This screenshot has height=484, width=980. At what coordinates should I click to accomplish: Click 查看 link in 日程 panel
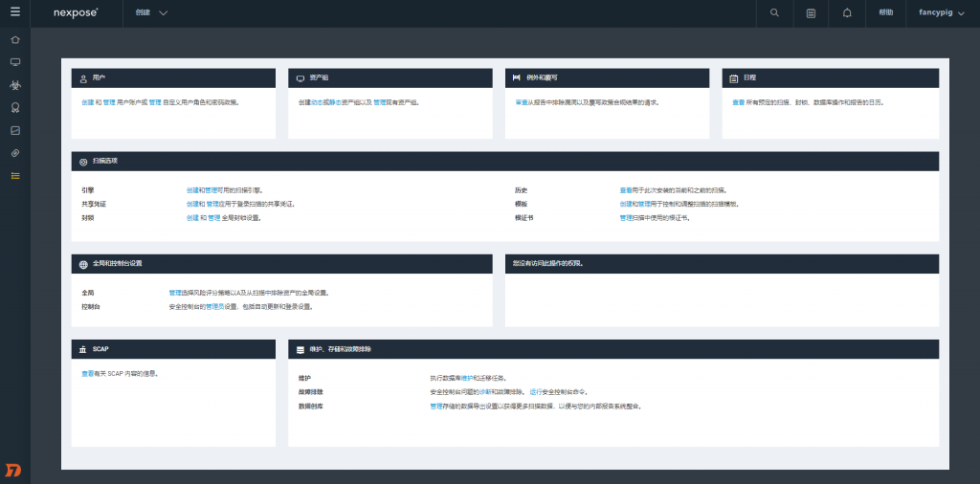point(738,102)
